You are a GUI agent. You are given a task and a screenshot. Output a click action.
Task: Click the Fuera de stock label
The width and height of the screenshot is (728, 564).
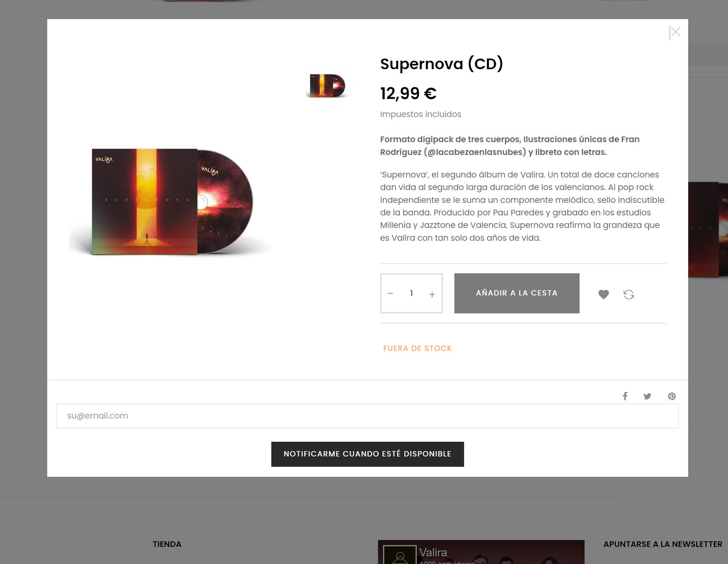(417, 349)
